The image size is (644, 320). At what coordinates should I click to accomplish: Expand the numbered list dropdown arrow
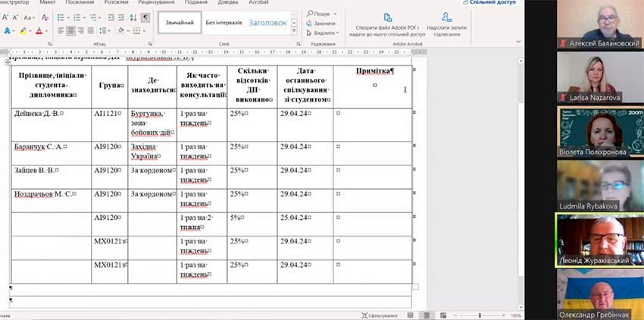[84, 17]
